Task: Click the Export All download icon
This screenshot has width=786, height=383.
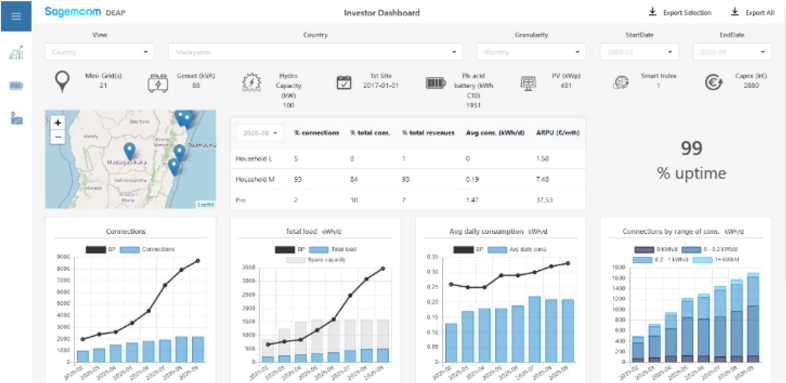Action: click(735, 12)
